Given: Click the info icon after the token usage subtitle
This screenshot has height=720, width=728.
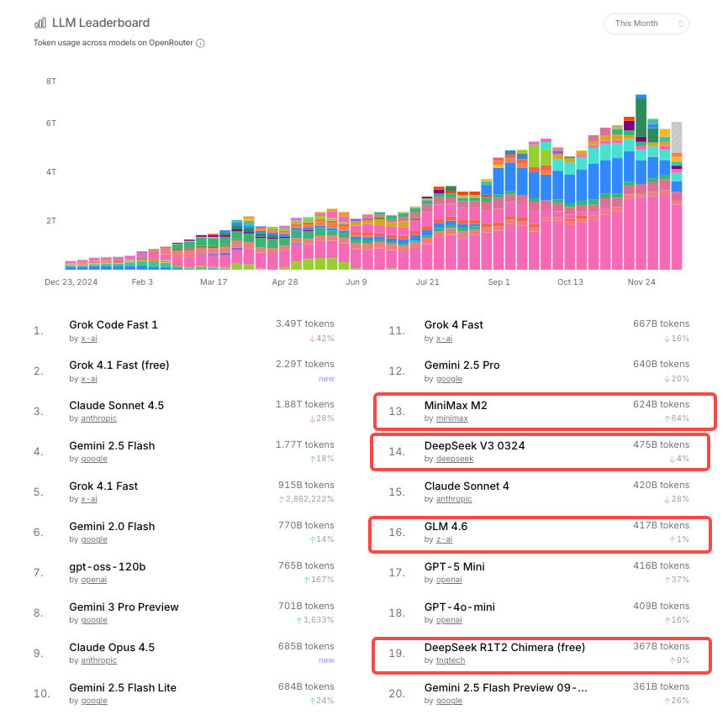Looking at the screenshot, I should click(200, 43).
